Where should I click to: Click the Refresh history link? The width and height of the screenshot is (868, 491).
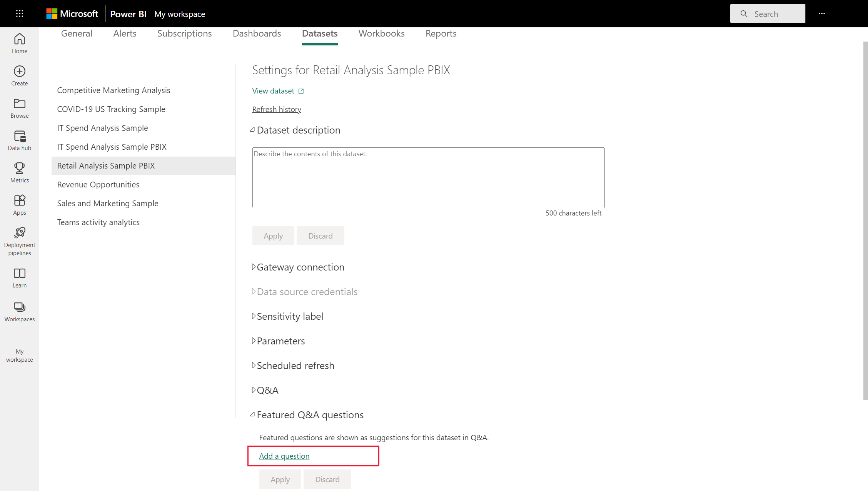(277, 109)
